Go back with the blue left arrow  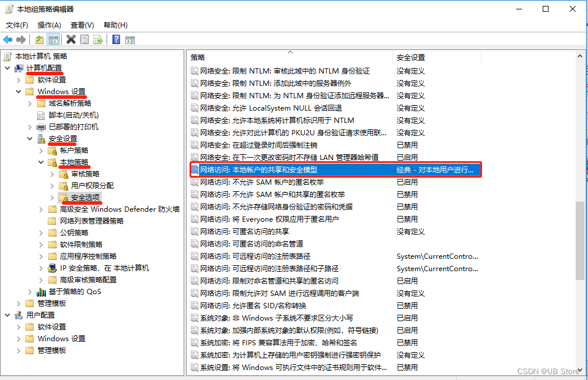coord(8,39)
